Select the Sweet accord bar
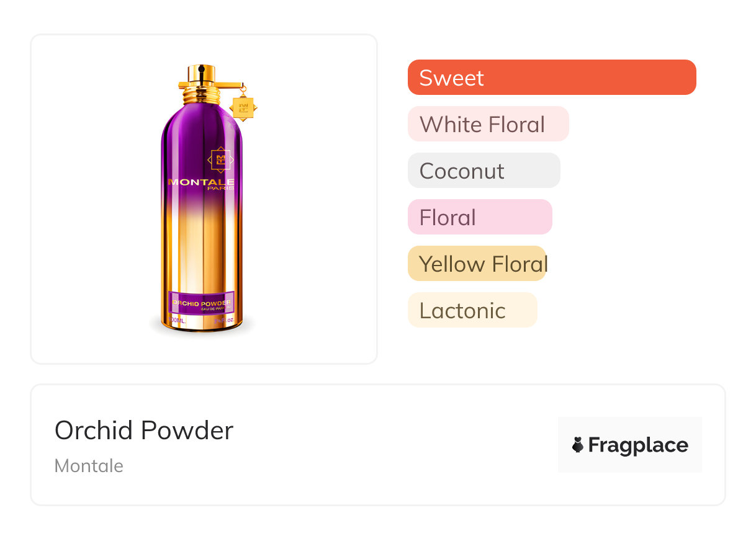The width and height of the screenshot is (756, 536). [552, 78]
